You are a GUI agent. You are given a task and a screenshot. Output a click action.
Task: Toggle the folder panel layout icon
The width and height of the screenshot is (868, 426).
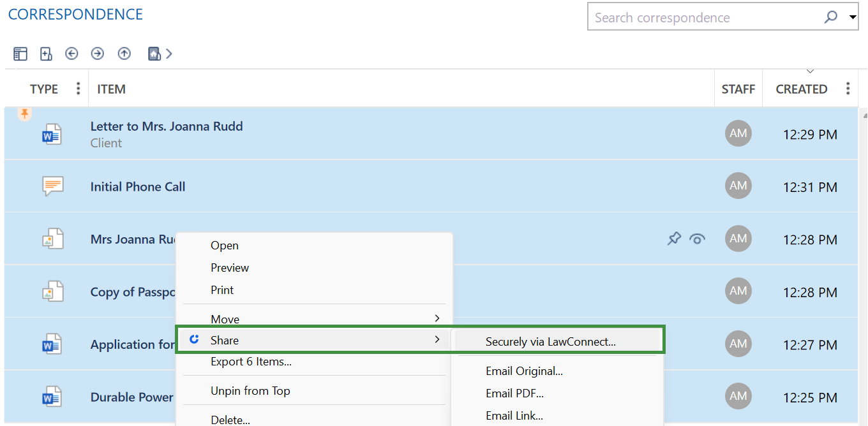click(20, 54)
